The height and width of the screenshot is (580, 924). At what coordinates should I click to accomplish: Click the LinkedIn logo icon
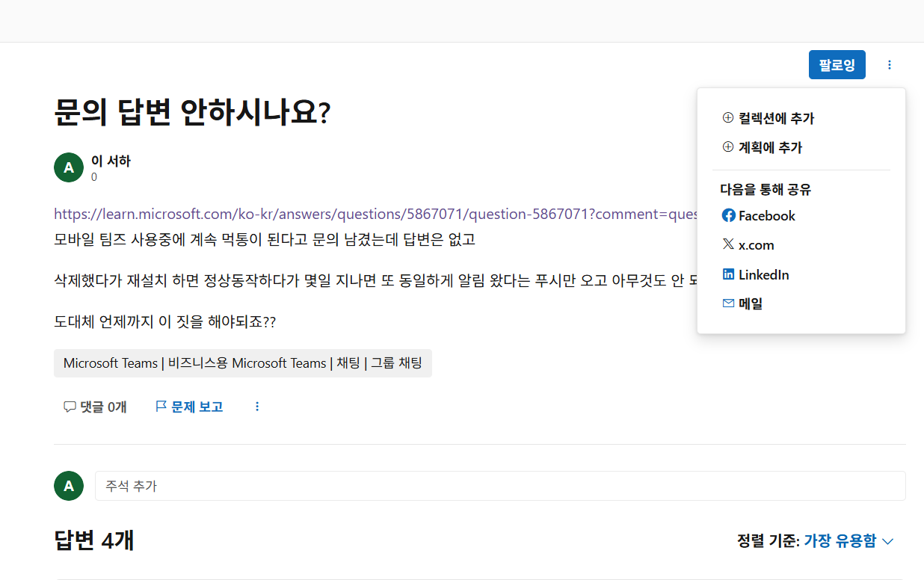[728, 274]
